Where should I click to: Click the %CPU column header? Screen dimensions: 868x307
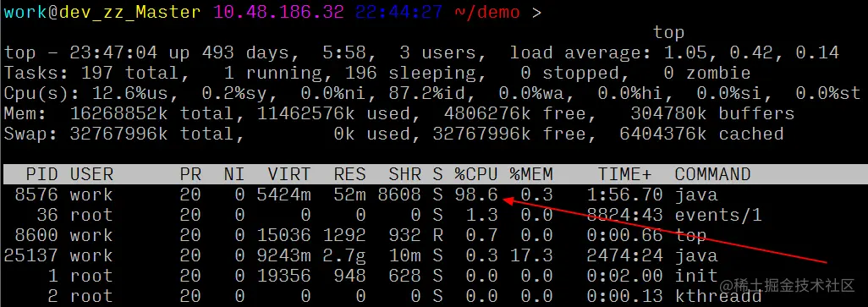[x=476, y=175]
